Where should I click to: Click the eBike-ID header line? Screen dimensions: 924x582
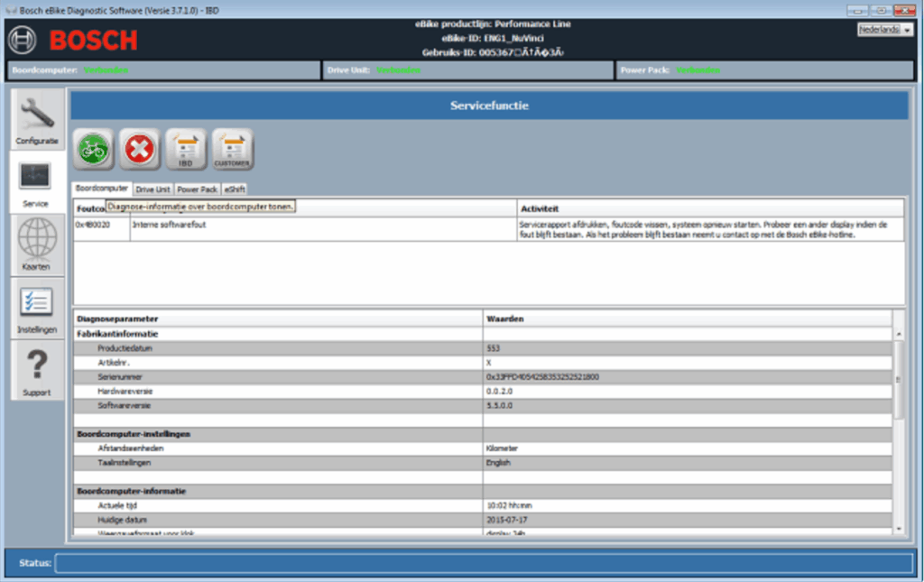point(493,38)
